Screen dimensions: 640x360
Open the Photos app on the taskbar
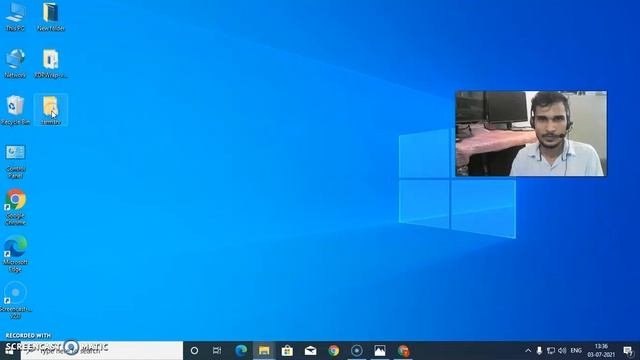(380, 350)
